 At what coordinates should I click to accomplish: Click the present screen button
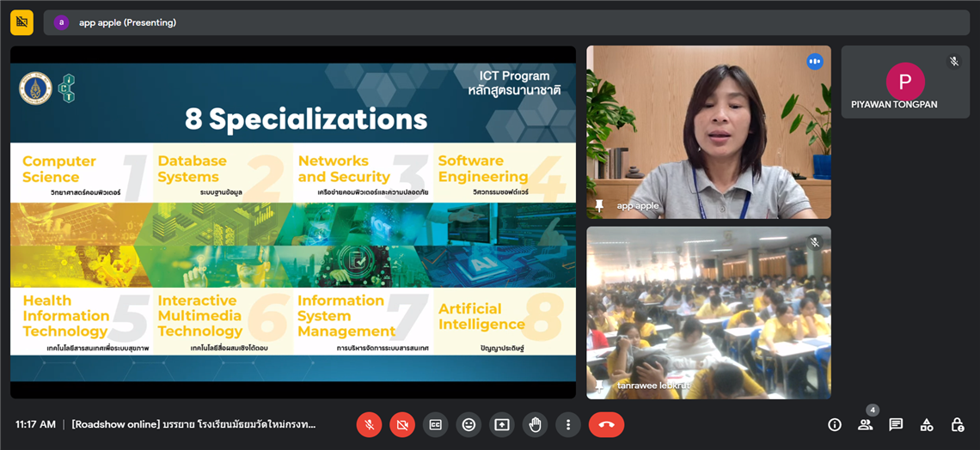502,424
